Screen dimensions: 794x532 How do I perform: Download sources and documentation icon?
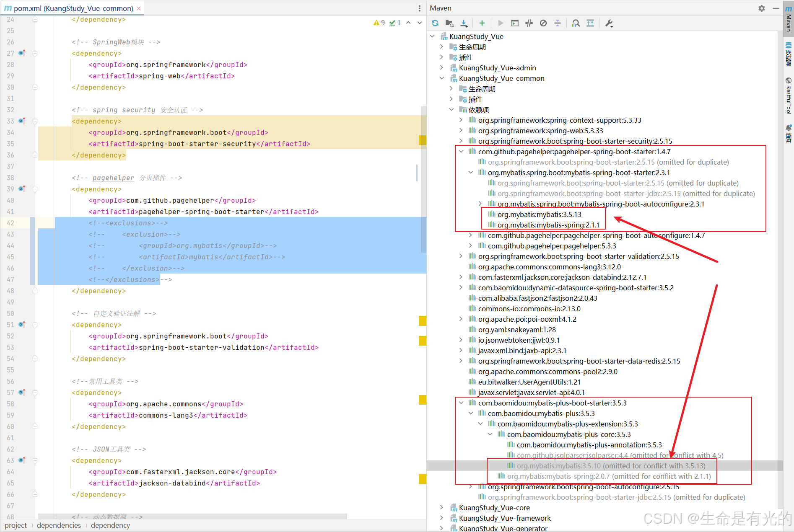click(x=464, y=23)
